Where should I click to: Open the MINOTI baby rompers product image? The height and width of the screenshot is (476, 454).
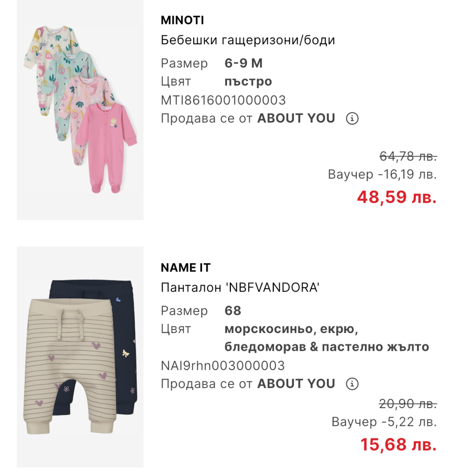[80, 110]
